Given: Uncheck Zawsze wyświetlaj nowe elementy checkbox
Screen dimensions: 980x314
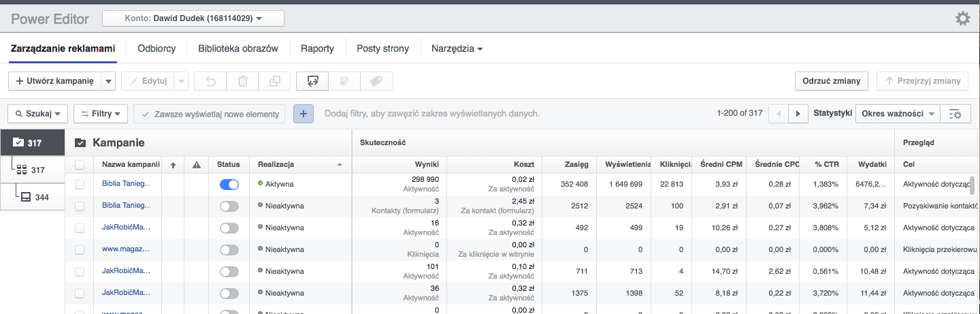Looking at the screenshot, I should 145,114.
